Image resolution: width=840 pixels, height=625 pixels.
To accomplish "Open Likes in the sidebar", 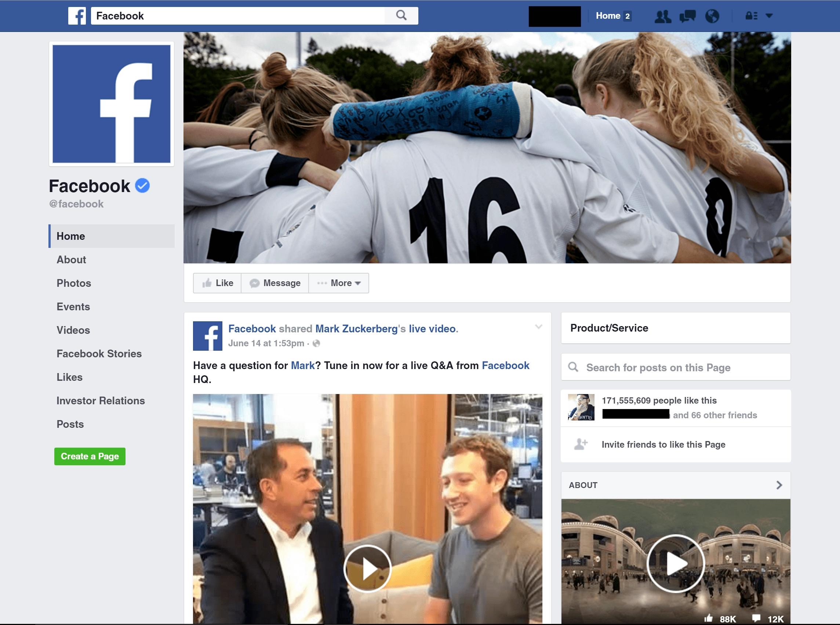I will pyautogui.click(x=70, y=377).
